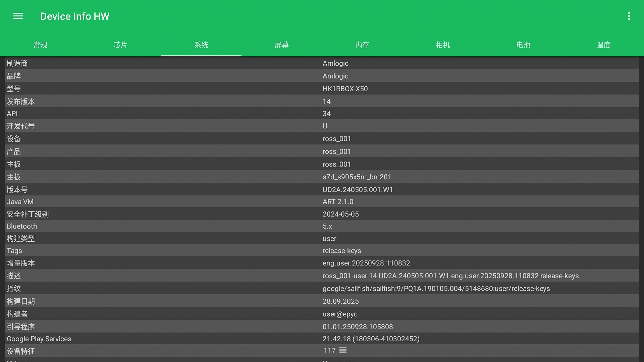
Task: Click the UD2A.240505.001.W1 build number
Action: (x=358, y=190)
